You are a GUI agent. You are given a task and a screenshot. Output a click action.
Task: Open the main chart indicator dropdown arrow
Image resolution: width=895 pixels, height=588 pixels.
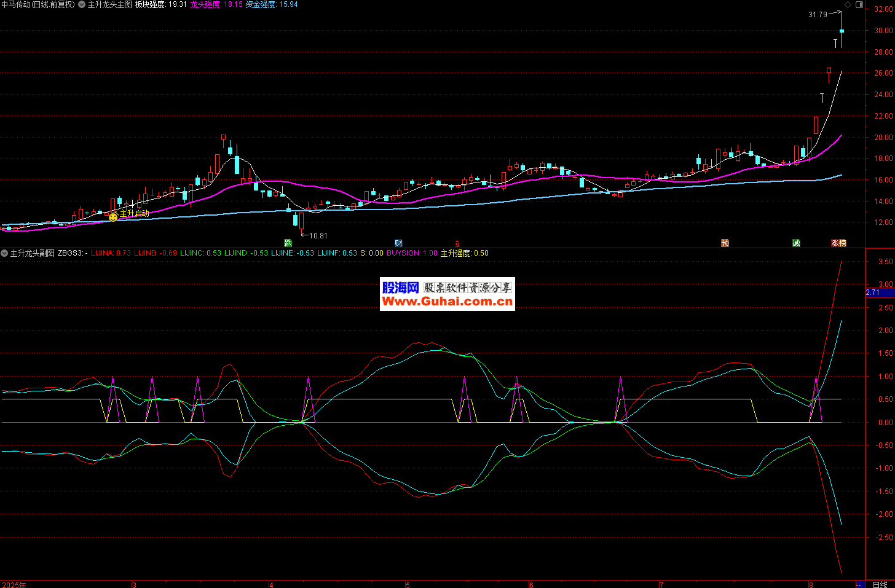point(82,4)
